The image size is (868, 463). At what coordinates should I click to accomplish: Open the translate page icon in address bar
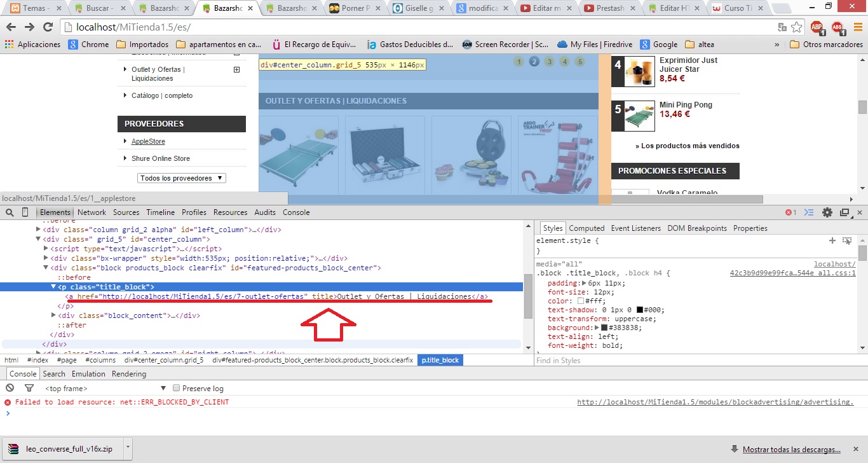tap(782, 27)
